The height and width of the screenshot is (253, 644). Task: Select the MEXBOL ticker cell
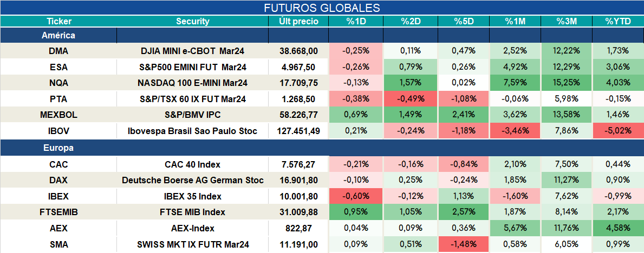tap(58, 115)
